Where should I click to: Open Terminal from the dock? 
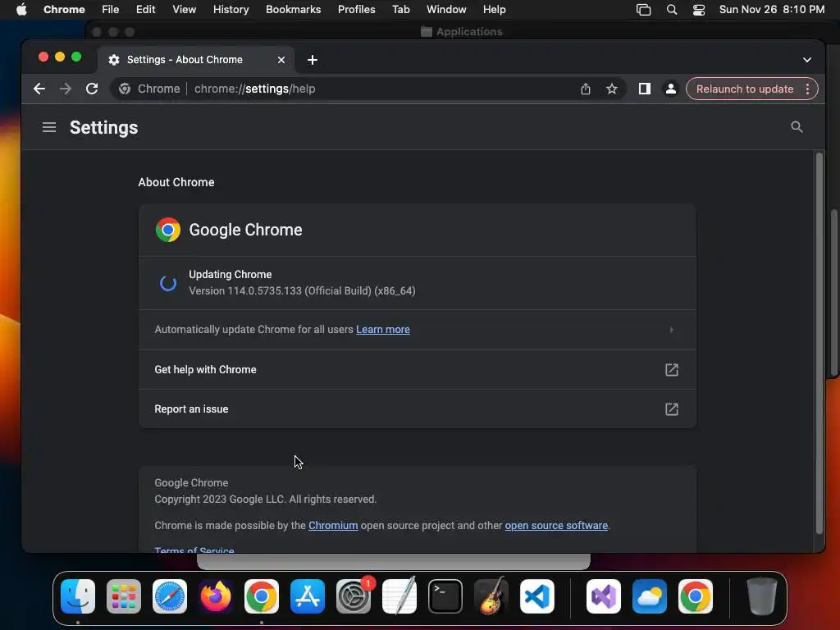click(x=445, y=596)
